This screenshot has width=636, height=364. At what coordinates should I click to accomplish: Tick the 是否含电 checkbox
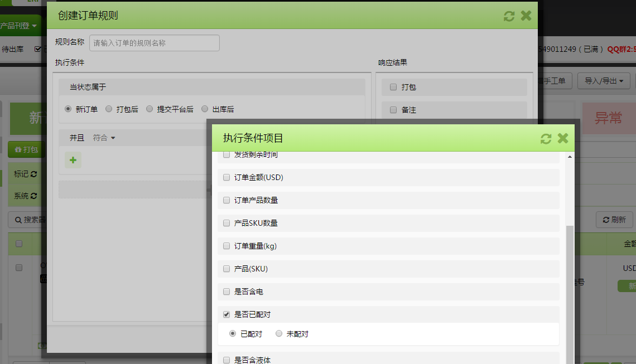point(227,292)
